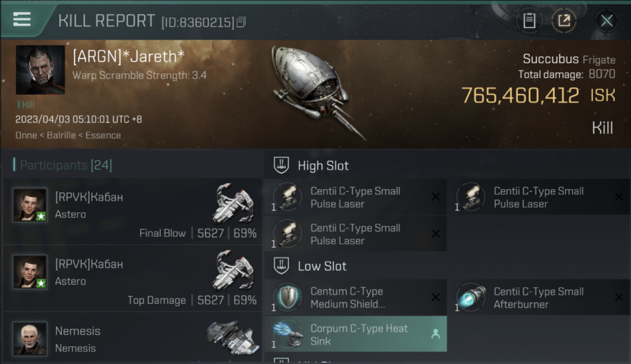Click the share export icon
Screen dimensions: 631x364
(564, 21)
